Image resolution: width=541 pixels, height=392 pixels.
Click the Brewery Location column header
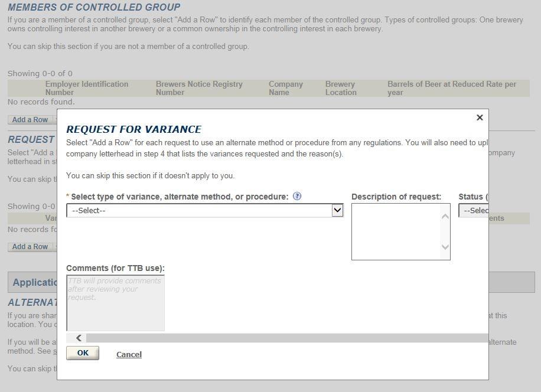[x=341, y=88]
